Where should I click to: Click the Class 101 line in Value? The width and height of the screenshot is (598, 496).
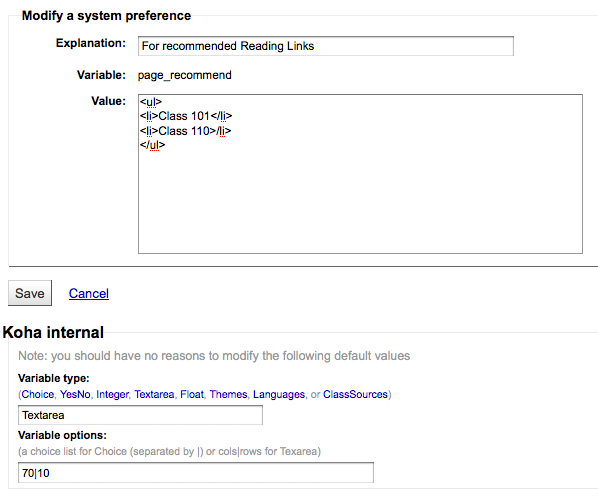(x=186, y=116)
